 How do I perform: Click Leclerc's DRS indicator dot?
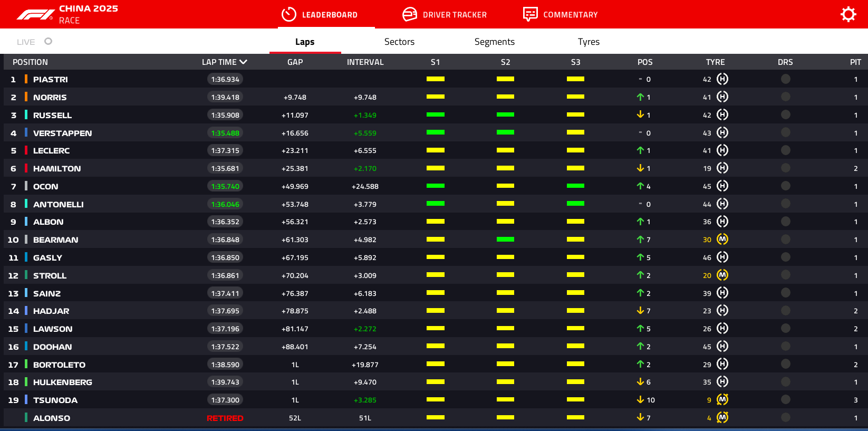pyautogui.click(x=786, y=150)
